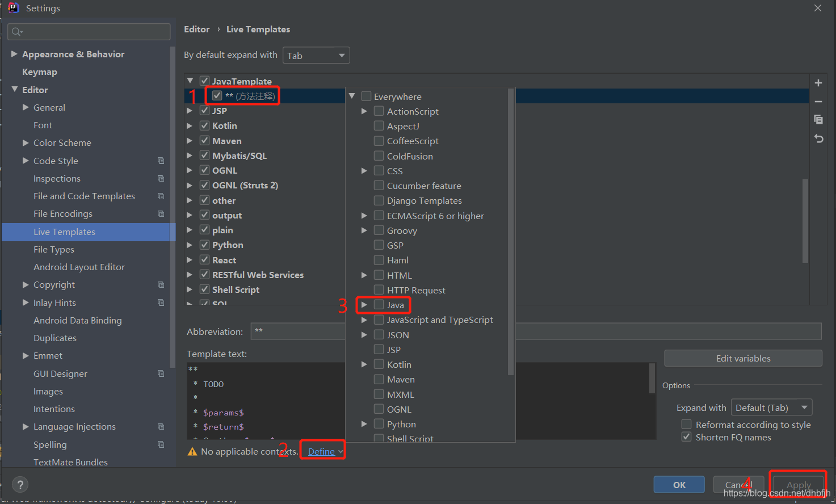Click the OK button
The height and width of the screenshot is (504, 836).
coord(679,485)
